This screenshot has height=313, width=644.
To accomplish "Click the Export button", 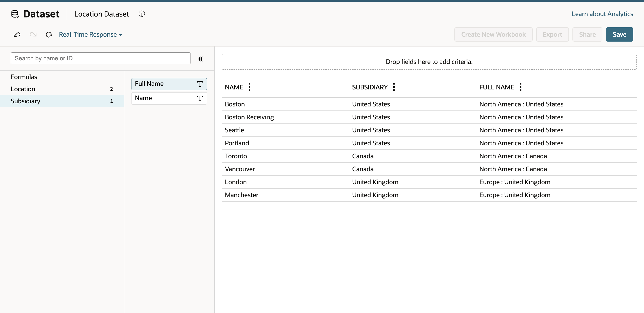I will [552, 34].
